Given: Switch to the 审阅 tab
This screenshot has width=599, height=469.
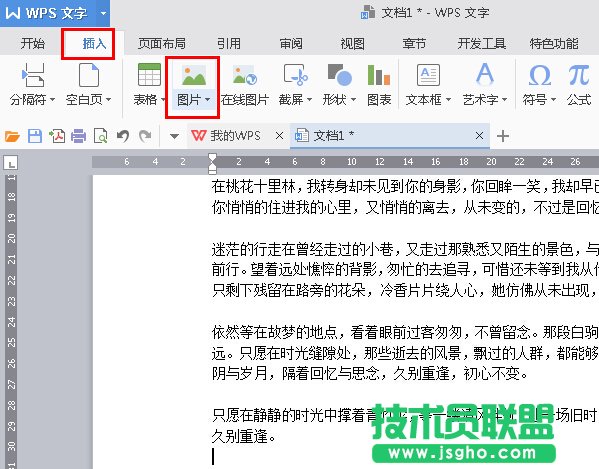Looking at the screenshot, I should click(291, 44).
